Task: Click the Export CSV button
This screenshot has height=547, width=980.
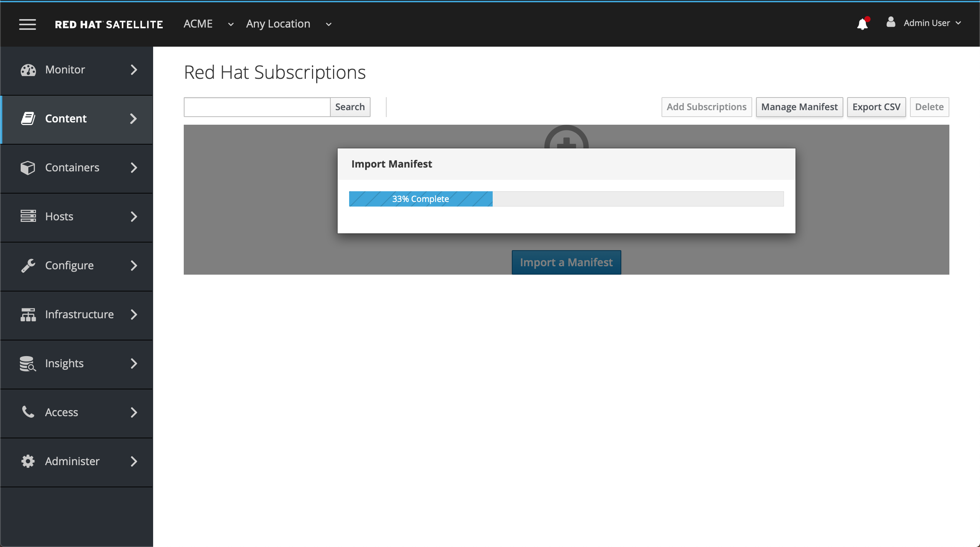Action: pyautogui.click(x=876, y=107)
